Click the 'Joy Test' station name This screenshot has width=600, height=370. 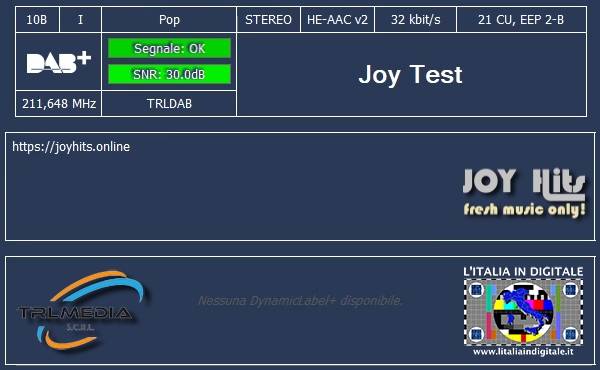(411, 74)
